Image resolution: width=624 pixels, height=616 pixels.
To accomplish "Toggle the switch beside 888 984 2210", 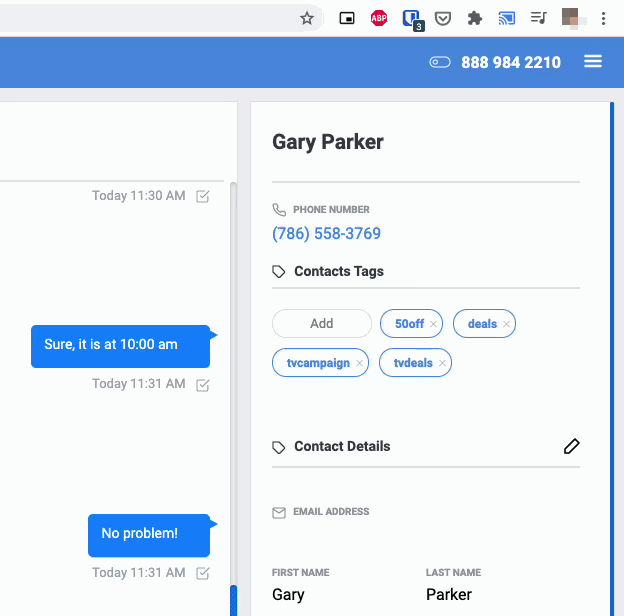I will coord(440,62).
